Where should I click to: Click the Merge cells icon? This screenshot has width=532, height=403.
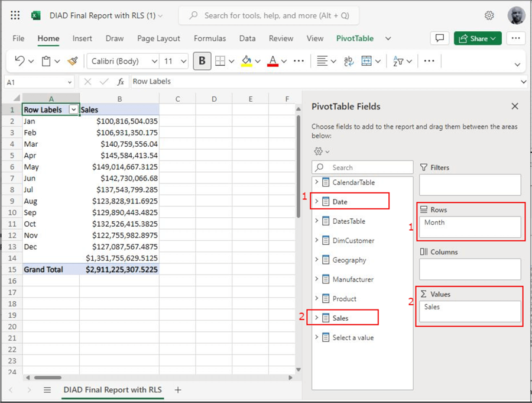[x=366, y=61]
